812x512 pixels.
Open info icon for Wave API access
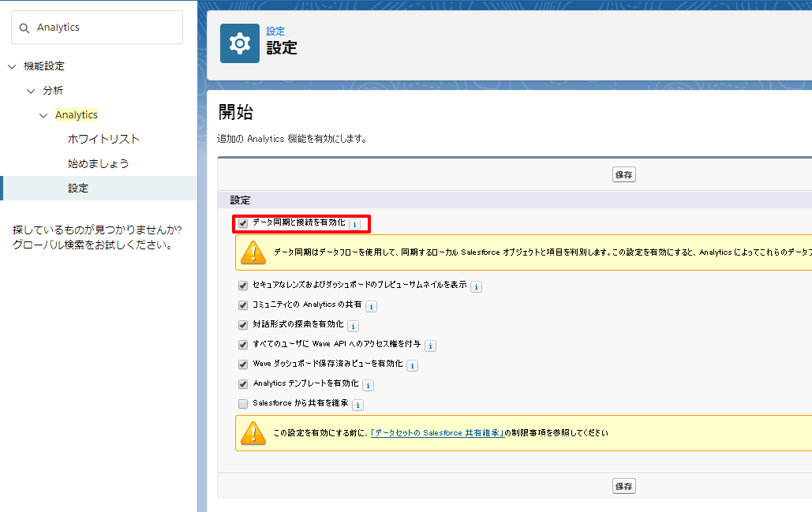click(430, 346)
